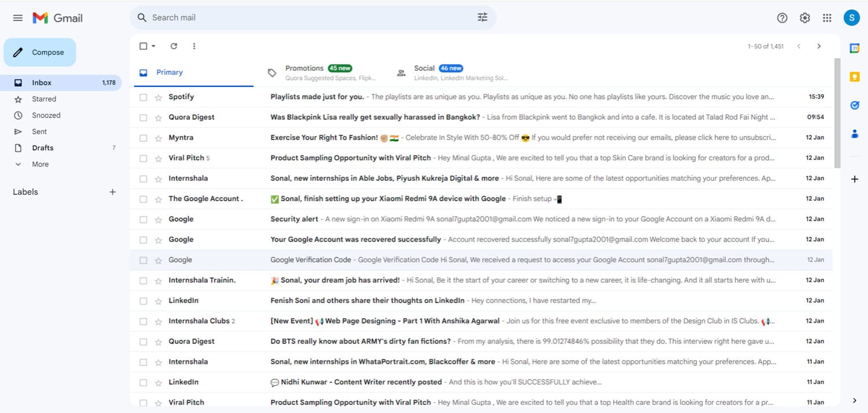This screenshot has height=413, width=868.
Task: Star the Myntra email
Action: [159, 138]
